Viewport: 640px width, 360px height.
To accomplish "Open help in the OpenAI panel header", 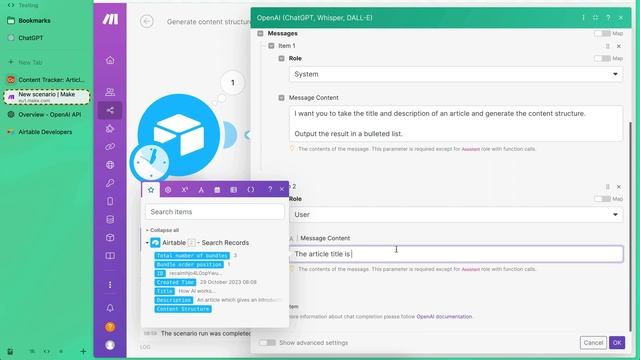I will (x=608, y=18).
